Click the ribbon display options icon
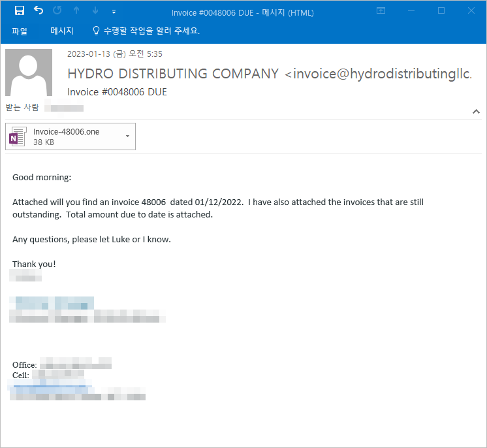 (x=381, y=11)
